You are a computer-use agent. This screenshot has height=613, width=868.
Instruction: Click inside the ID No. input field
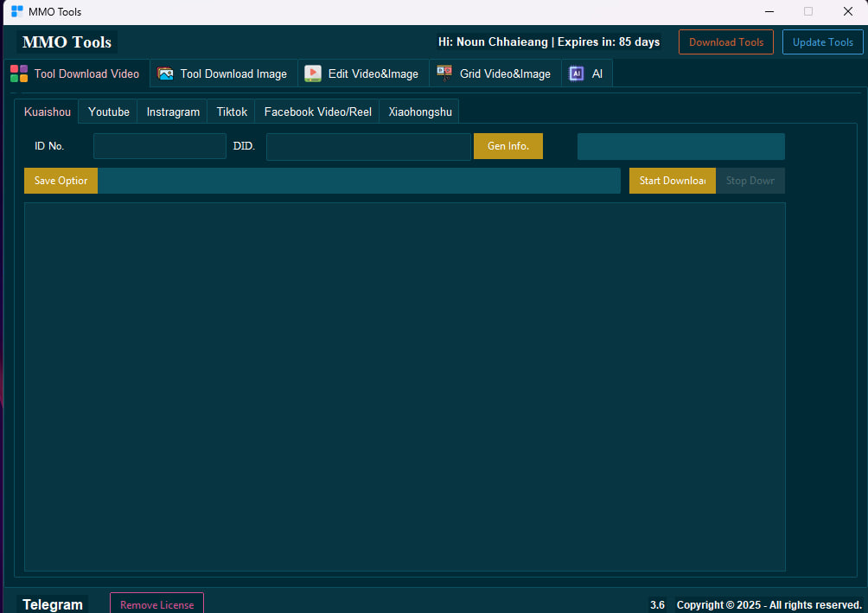click(159, 146)
